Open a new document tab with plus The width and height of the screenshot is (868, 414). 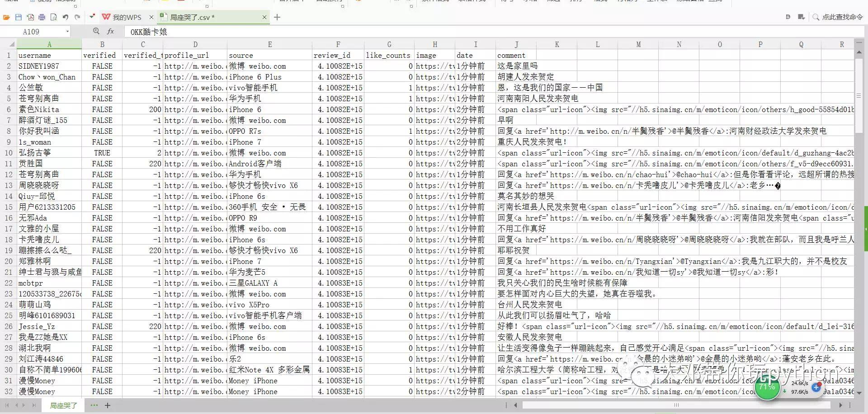tap(277, 17)
